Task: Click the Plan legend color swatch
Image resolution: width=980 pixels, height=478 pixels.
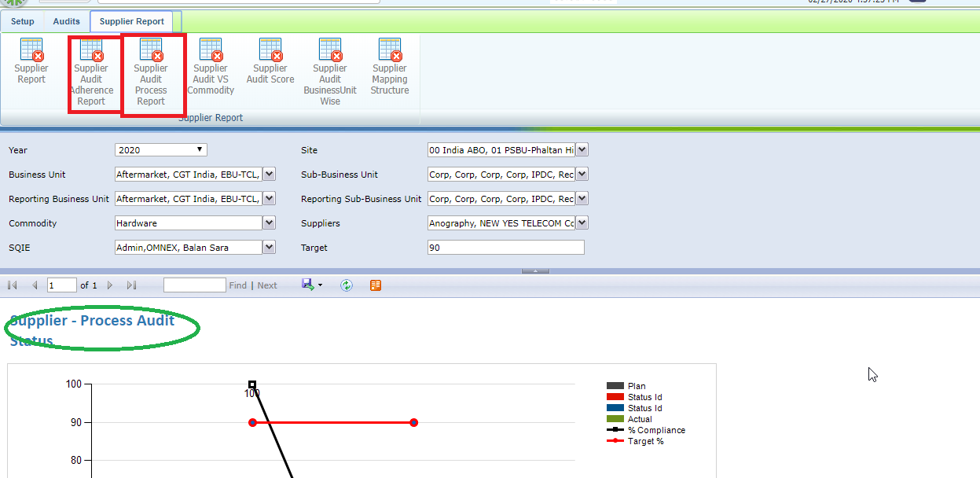Action: 615,386
